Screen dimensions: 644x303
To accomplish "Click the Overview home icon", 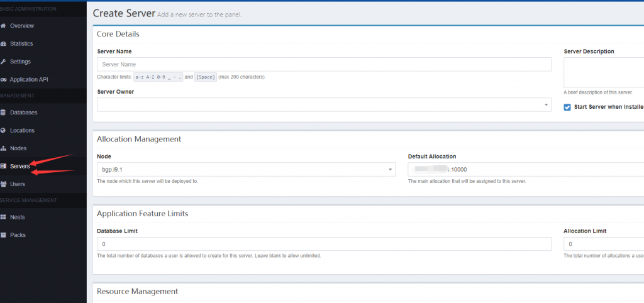I will (4, 26).
